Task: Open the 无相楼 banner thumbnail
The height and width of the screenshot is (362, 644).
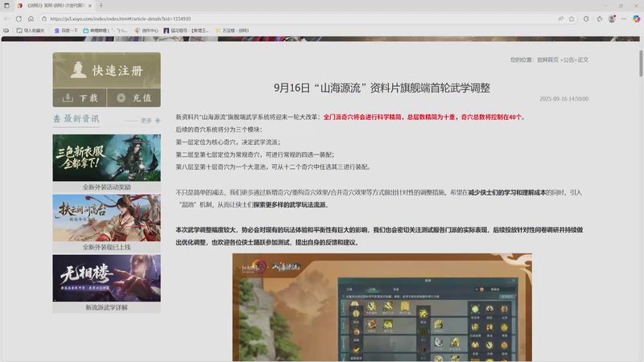Action: [107, 278]
